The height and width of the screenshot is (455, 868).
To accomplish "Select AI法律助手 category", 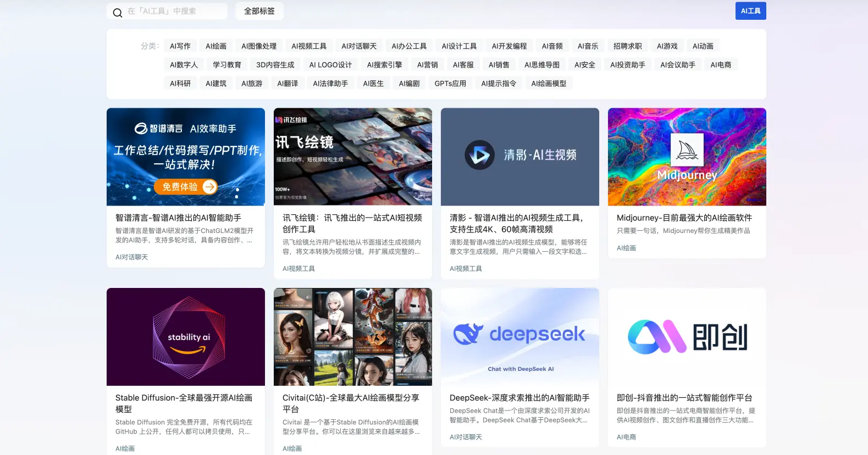I will [330, 84].
